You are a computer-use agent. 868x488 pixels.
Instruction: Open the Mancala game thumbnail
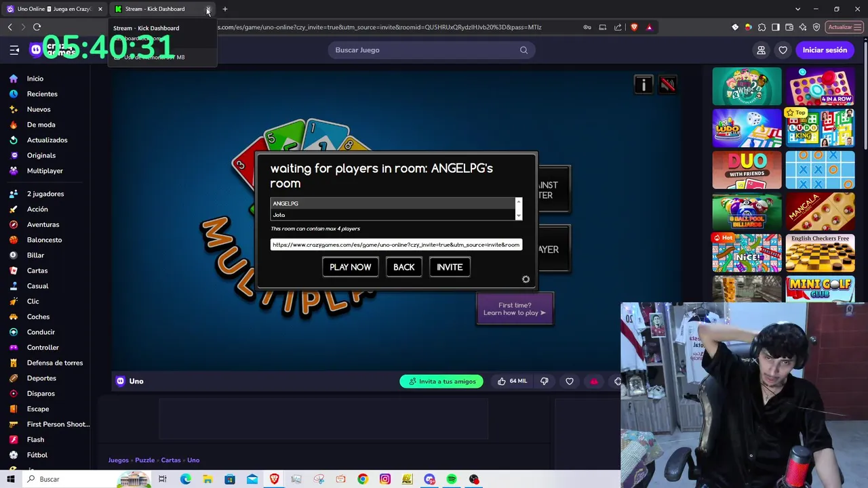pyautogui.click(x=820, y=211)
